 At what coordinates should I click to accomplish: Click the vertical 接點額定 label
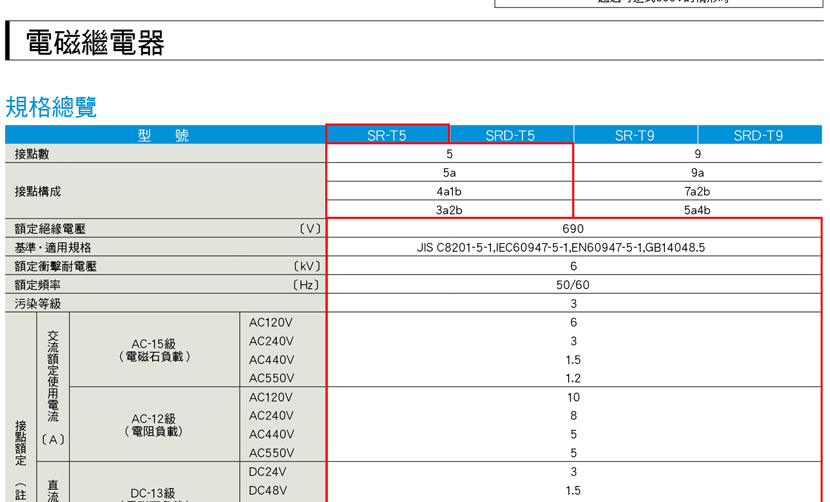[21, 443]
